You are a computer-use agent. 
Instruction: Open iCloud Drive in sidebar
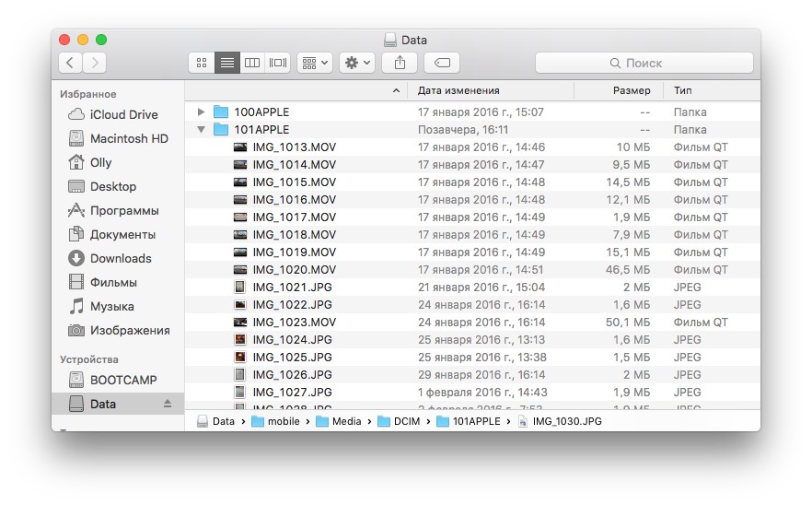tap(123, 114)
